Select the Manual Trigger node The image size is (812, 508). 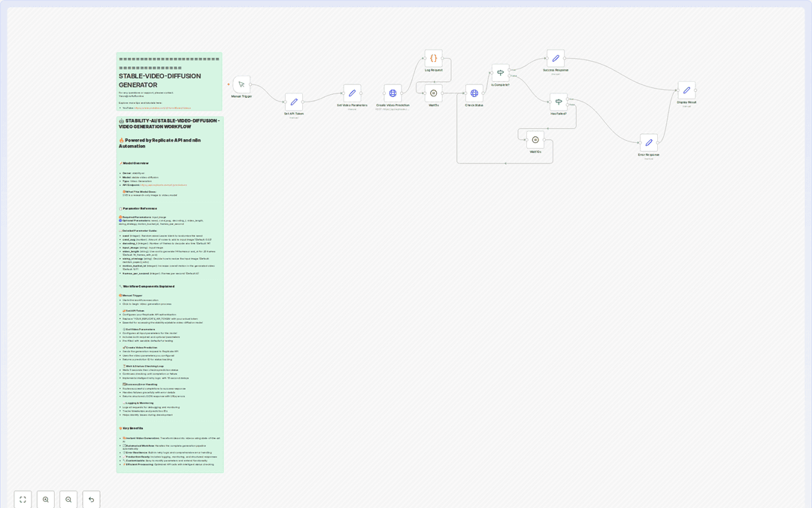tap(241, 84)
